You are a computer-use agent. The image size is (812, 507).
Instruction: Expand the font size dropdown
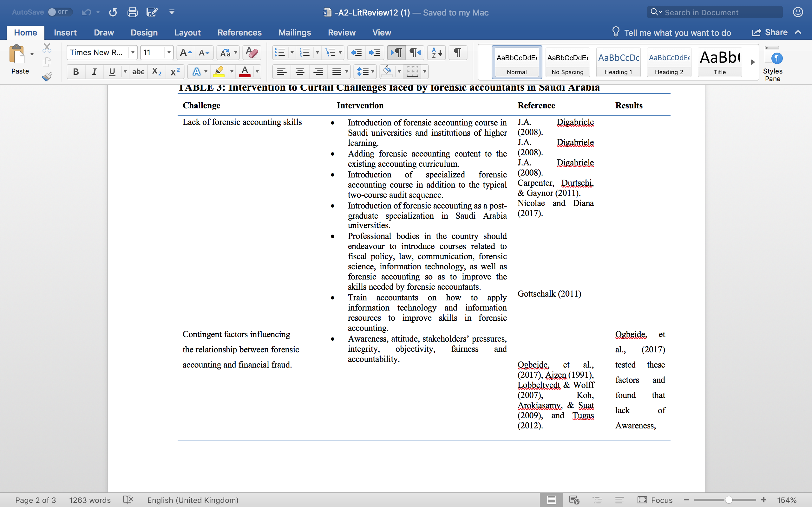(169, 53)
